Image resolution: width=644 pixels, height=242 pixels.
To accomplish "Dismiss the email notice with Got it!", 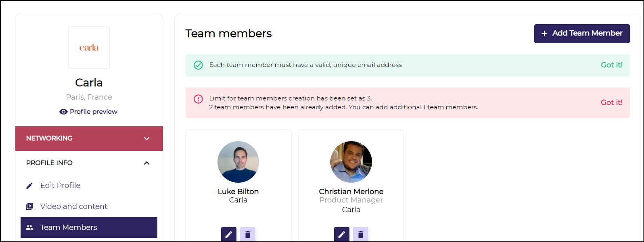I will click(x=611, y=65).
